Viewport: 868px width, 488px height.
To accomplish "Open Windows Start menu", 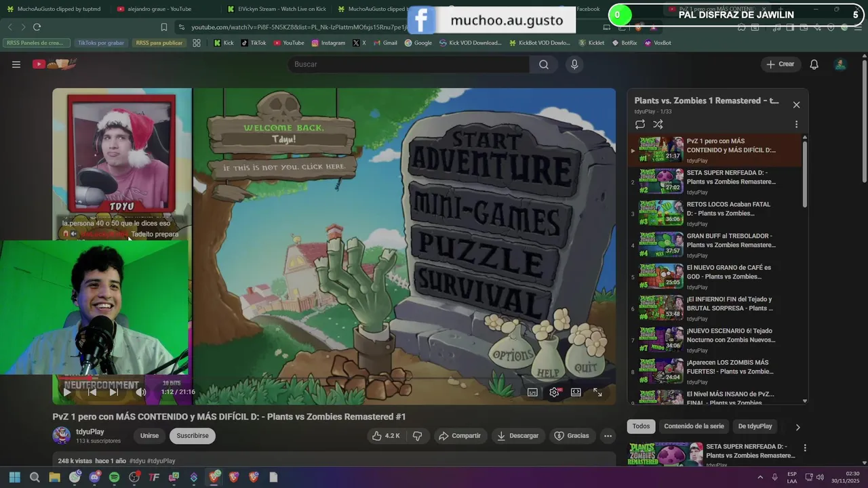I will coord(14,477).
